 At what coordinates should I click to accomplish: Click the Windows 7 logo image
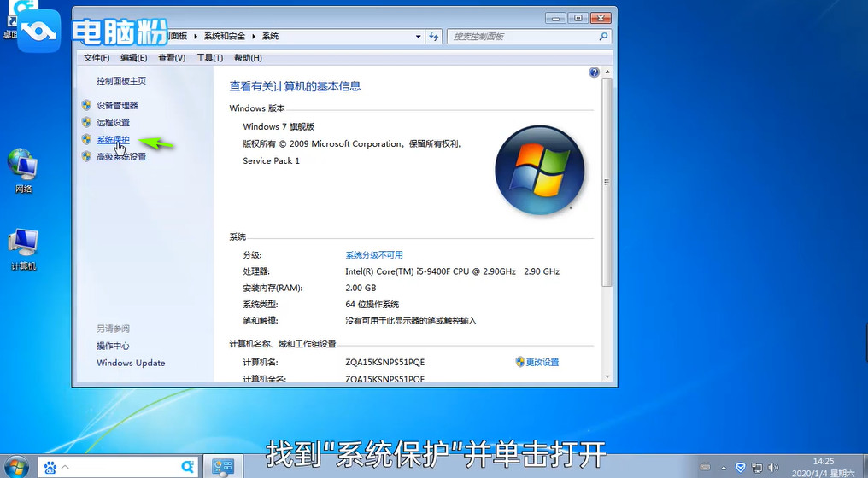click(x=540, y=170)
